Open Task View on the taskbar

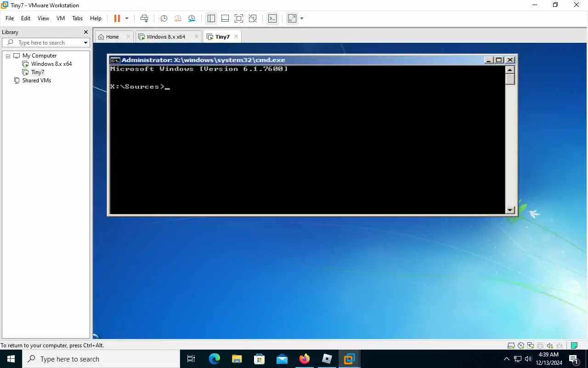click(x=191, y=359)
